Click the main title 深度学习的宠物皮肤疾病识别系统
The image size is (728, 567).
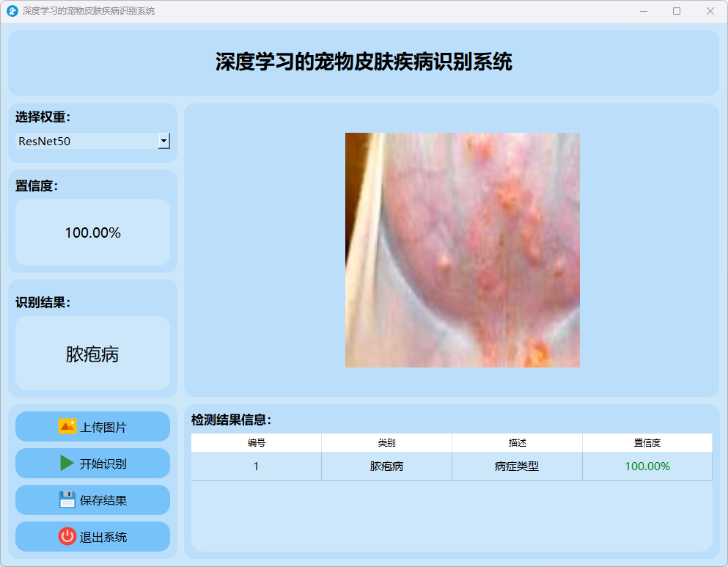tap(364, 62)
